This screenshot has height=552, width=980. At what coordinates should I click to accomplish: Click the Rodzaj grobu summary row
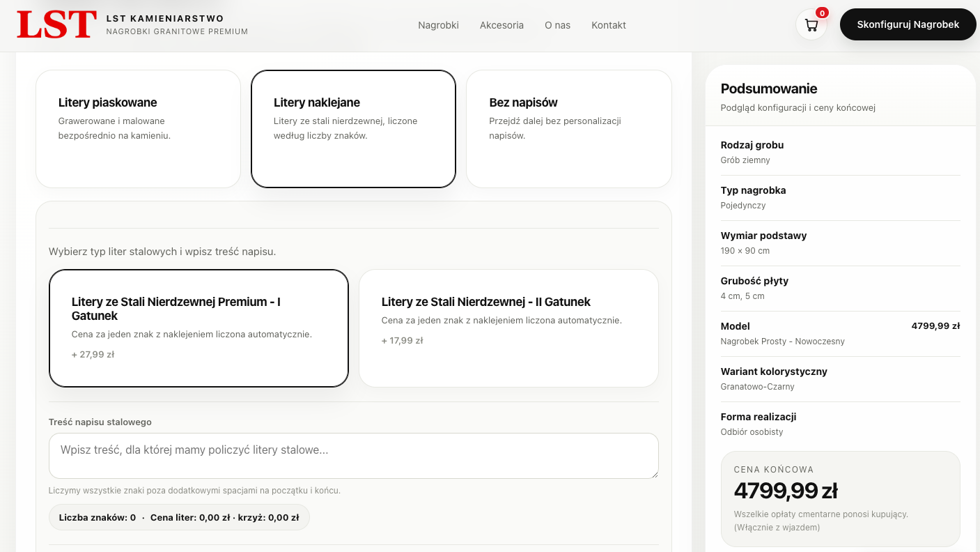[x=841, y=153]
